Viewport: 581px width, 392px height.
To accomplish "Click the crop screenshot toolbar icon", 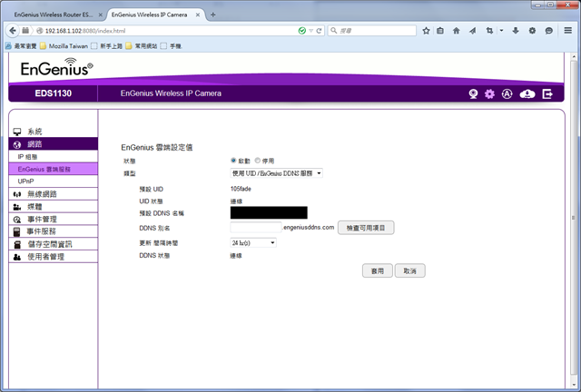I will tap(489, 31).
